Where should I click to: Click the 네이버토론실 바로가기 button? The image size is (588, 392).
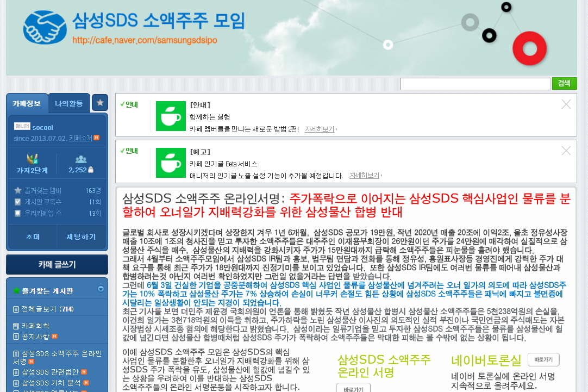click(543, 359)
